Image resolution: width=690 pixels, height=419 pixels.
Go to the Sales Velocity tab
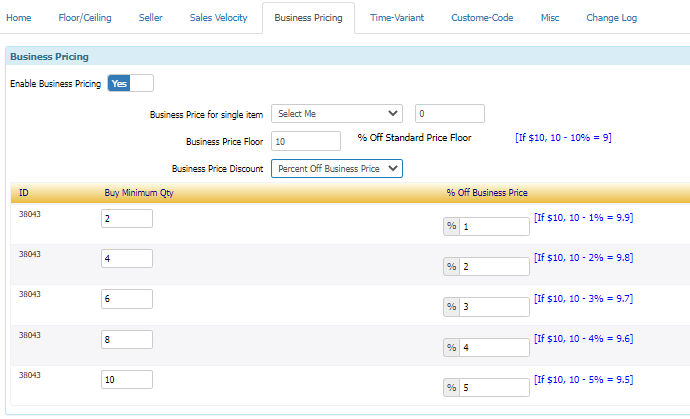(x=218, y=18)
